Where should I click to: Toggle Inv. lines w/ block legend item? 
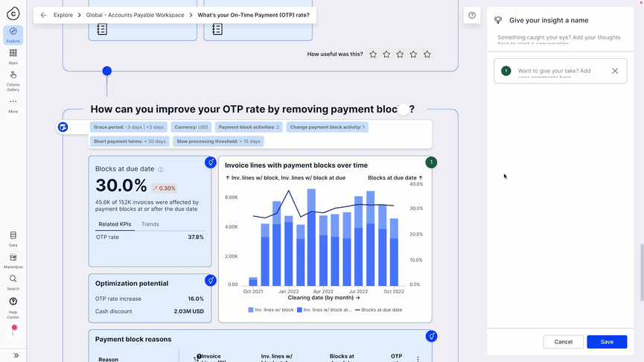click(x=271, y=310)
